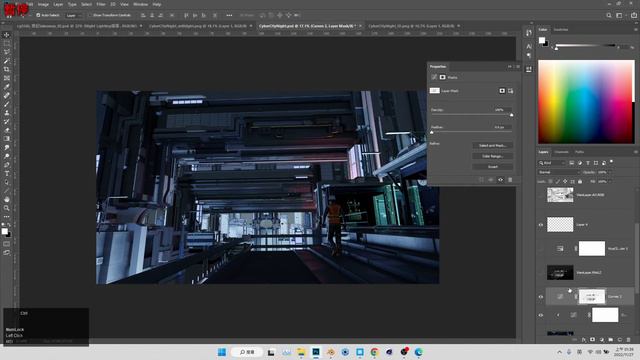Open the layer Kind filter dropdown
The width and height of the screenshot is (640, 360).
click(x=552, y=163)
